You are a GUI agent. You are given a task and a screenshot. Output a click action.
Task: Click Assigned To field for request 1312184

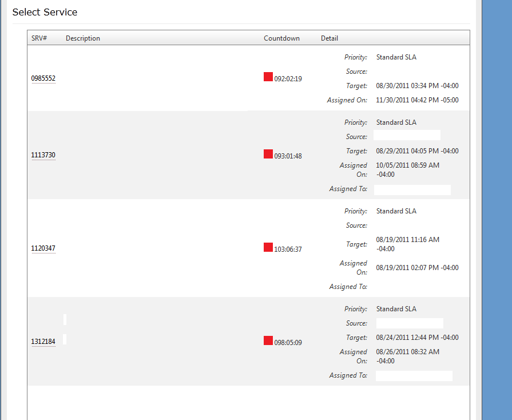(414, 376)
